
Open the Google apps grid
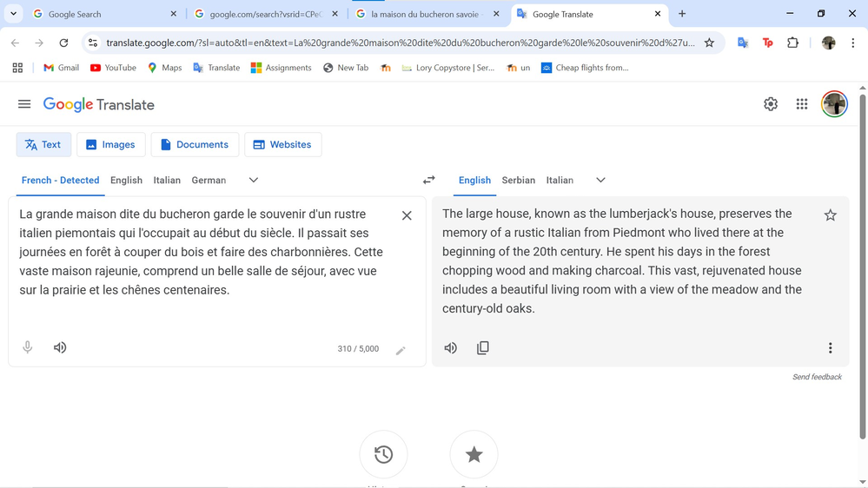pos(802,104)
